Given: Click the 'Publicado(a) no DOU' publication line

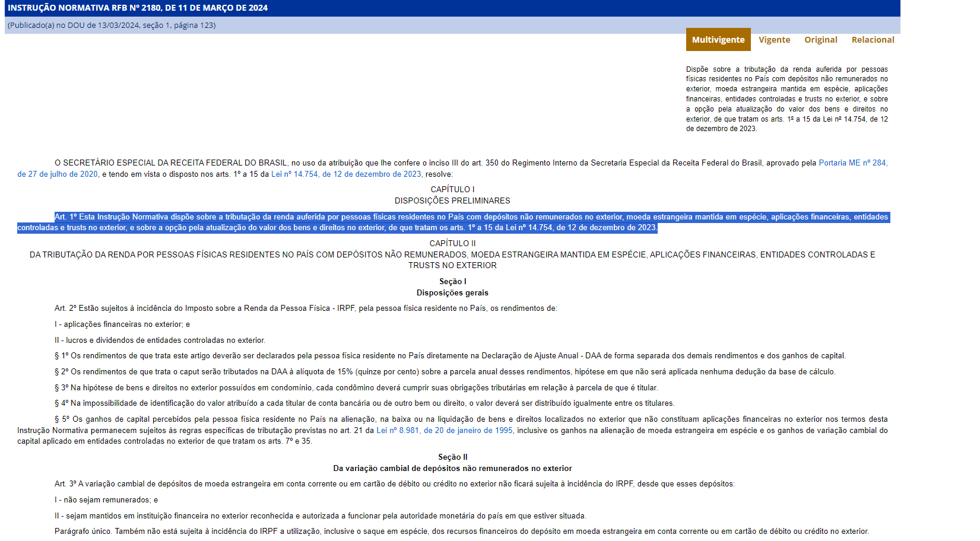Looking at the screenshot, I should 112,25.
